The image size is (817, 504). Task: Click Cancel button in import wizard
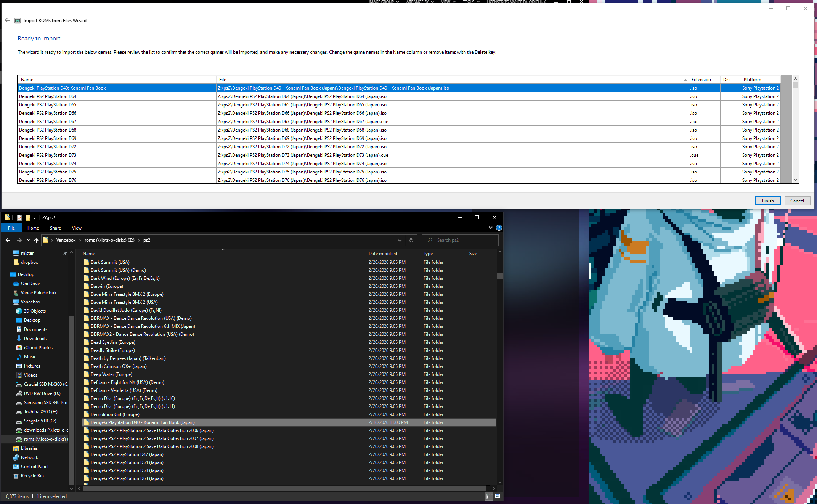point(797,201)
